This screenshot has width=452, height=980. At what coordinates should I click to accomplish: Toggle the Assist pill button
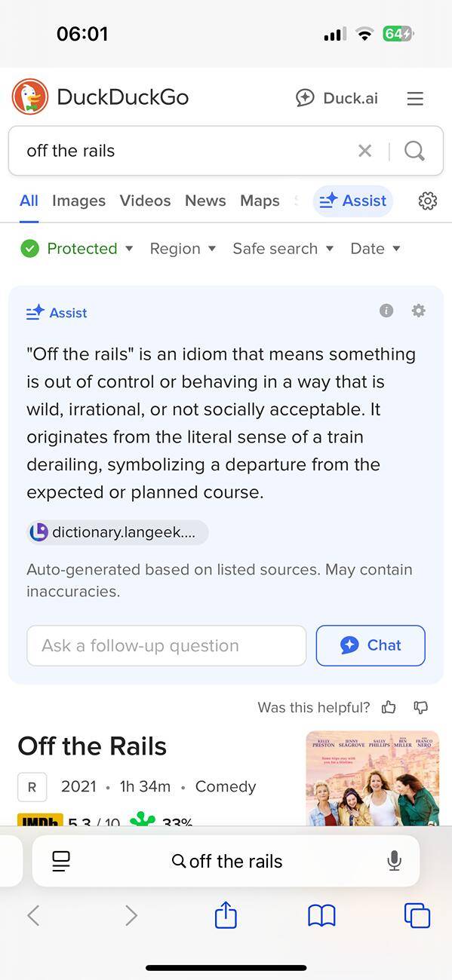click(353, 201)
